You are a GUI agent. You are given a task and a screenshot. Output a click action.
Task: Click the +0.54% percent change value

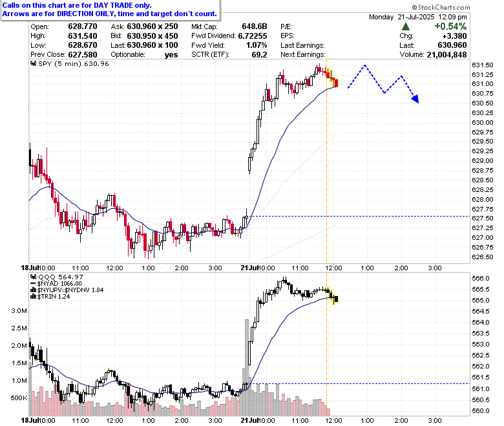tap(450, 27)
